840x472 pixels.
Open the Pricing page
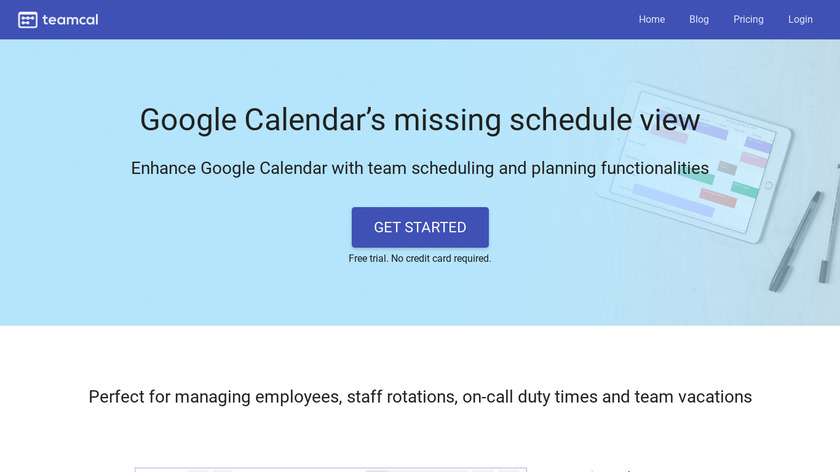(748, 20)
